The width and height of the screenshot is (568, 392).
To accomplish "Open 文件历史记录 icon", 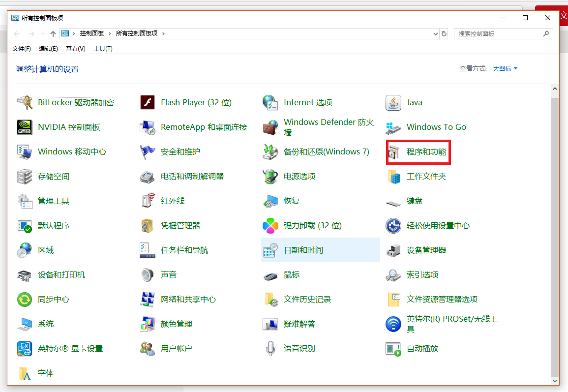I will (x=270, y=300).
